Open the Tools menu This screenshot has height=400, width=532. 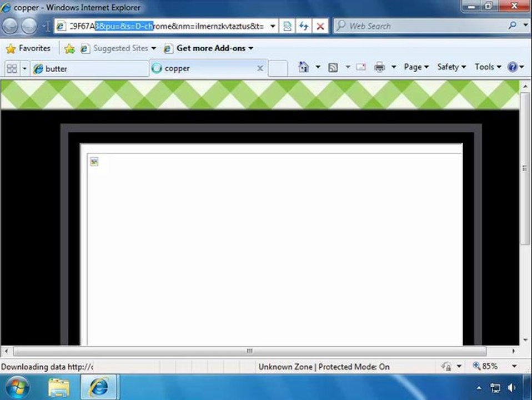pyautogui.click(x=488, y=67)
